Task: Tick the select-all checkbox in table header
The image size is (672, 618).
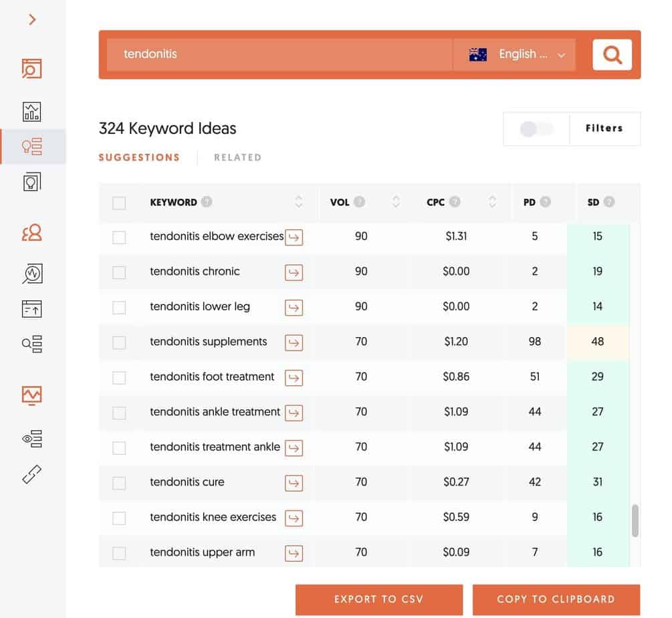Action: tap(119, 203)
